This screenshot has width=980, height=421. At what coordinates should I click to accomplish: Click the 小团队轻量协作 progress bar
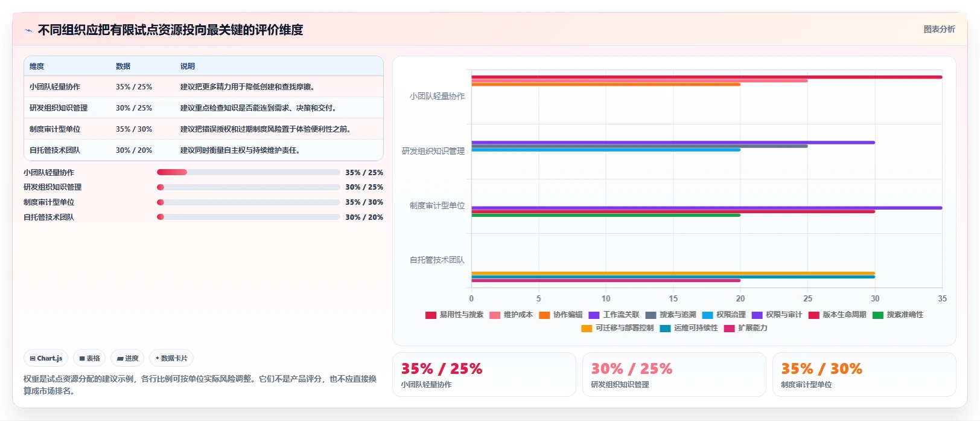(x=249, y=172)
